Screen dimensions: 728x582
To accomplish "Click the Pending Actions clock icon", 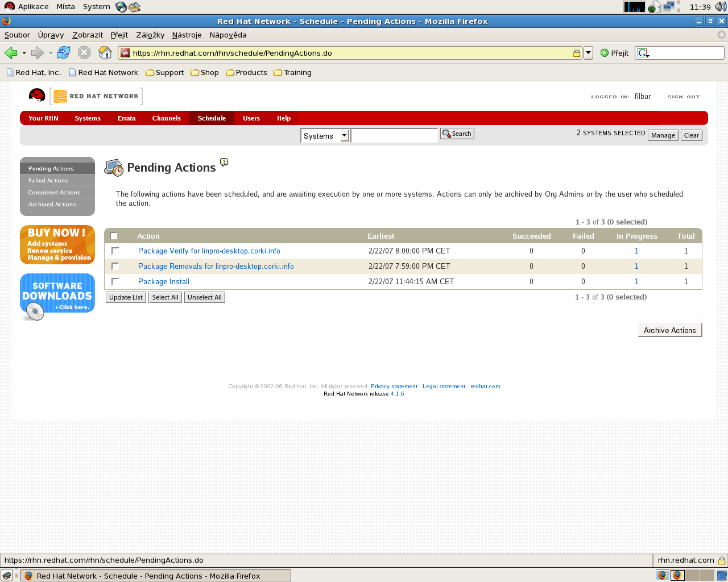I will coord(114,168).
